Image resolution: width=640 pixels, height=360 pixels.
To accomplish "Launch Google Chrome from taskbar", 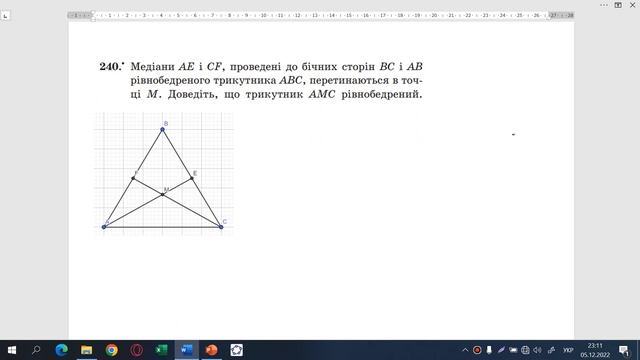I will (111, 350).
